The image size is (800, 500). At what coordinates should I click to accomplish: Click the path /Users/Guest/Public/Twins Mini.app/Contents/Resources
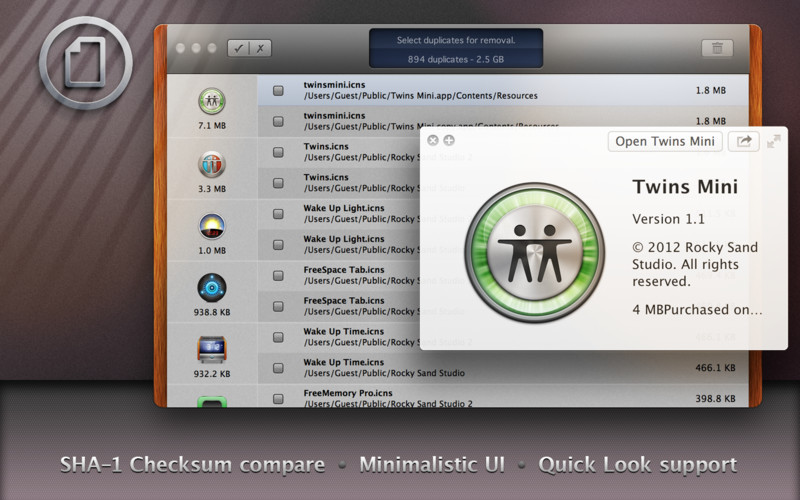(x=420, y=96)
